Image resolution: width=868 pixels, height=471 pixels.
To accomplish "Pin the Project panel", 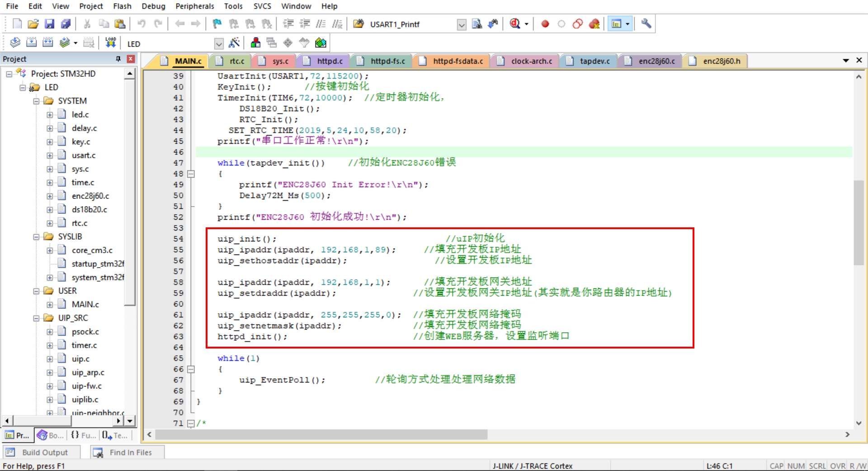I will [118, 59].
